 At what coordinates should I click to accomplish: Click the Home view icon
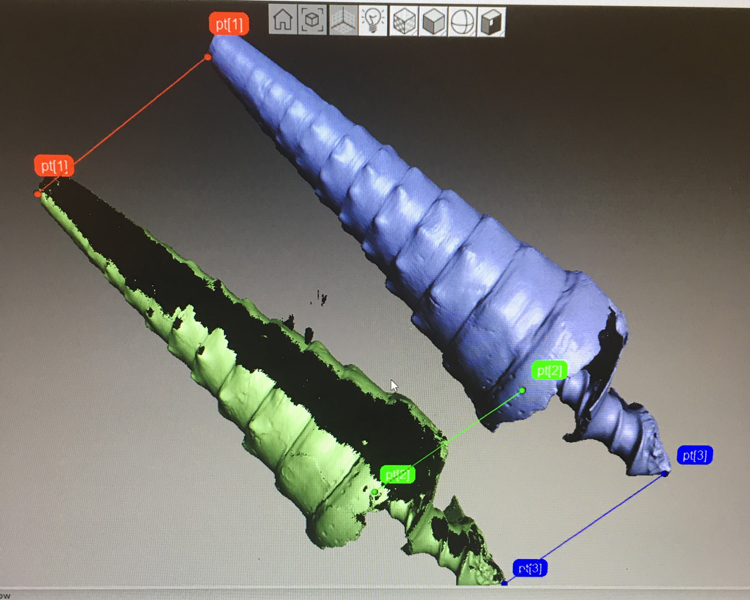pyautogui.click(x=283, y=20)
